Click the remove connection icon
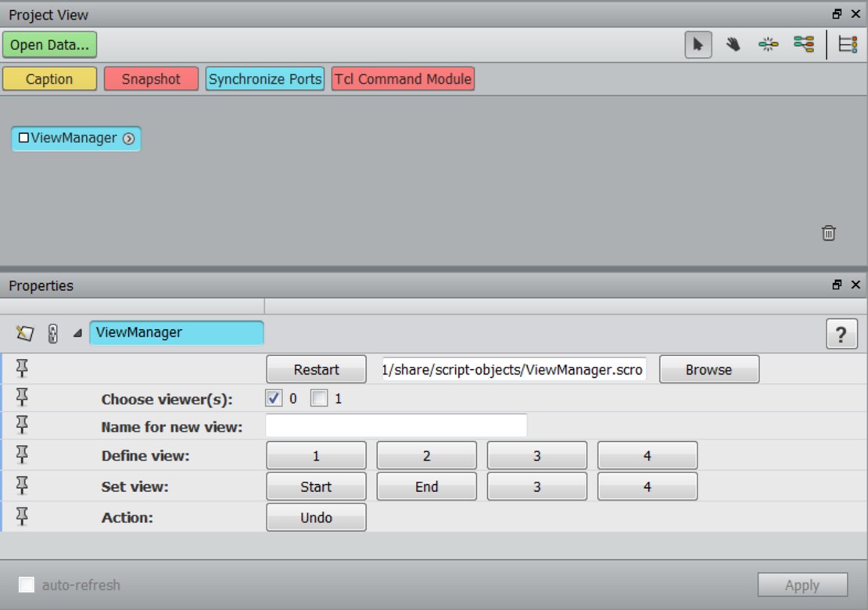The height and width of the screenshot is (610, 868). pyautogui.click(x=768, y=45)
